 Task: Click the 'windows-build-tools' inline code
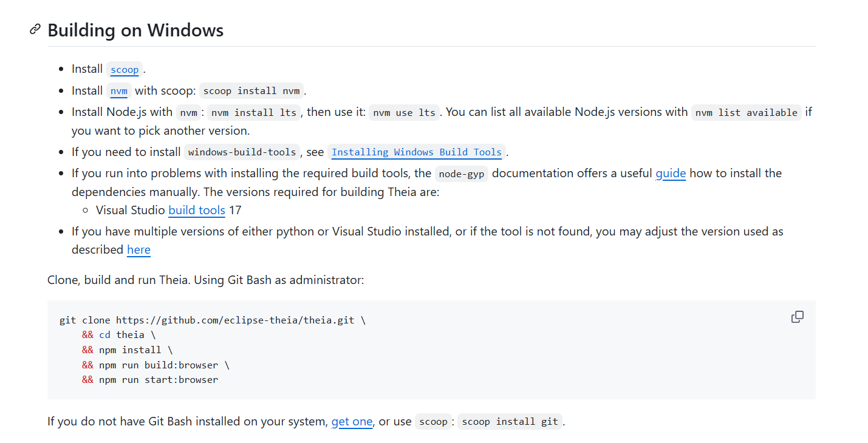point(242,152)
